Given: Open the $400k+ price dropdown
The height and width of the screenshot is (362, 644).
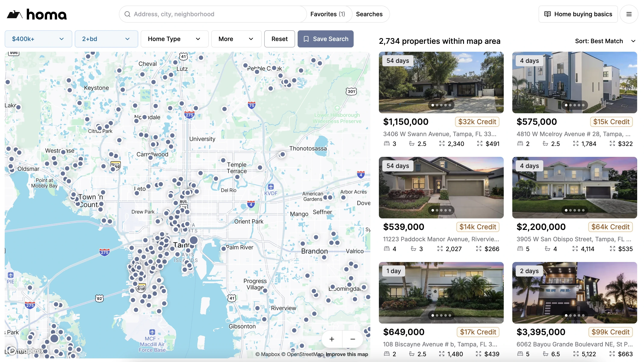Looking at the screenshot, I should (38, 39).
